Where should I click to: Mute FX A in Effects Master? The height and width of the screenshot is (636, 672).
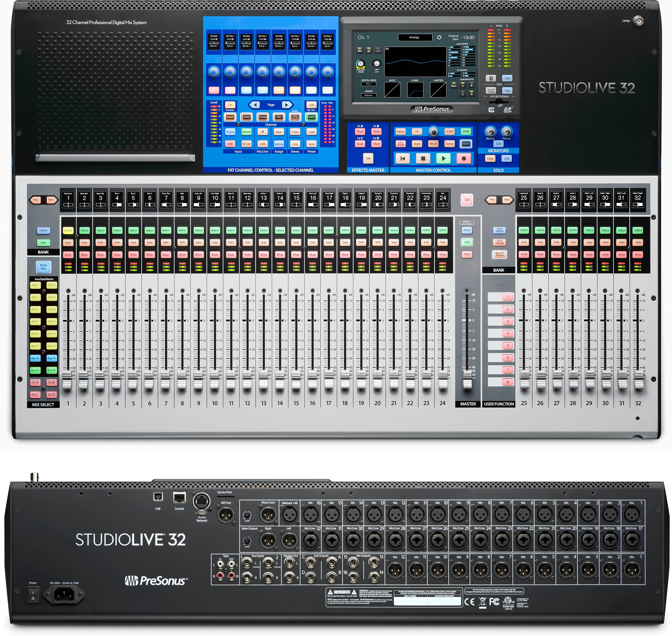point(360,132)
